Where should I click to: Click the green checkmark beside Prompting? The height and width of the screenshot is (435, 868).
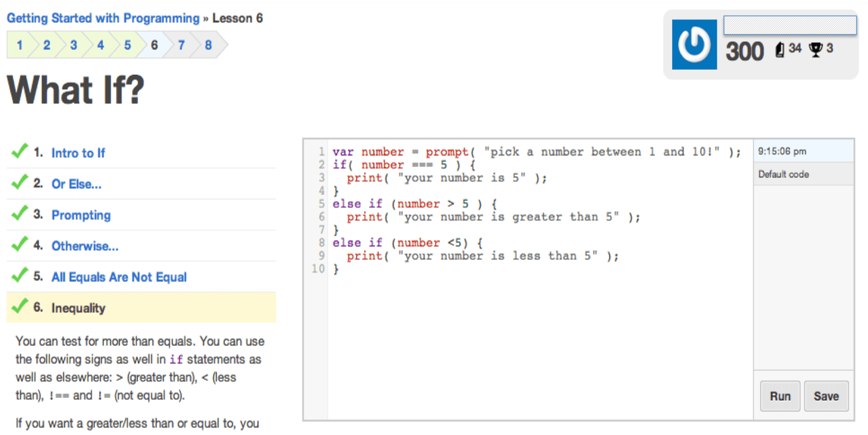20,214
